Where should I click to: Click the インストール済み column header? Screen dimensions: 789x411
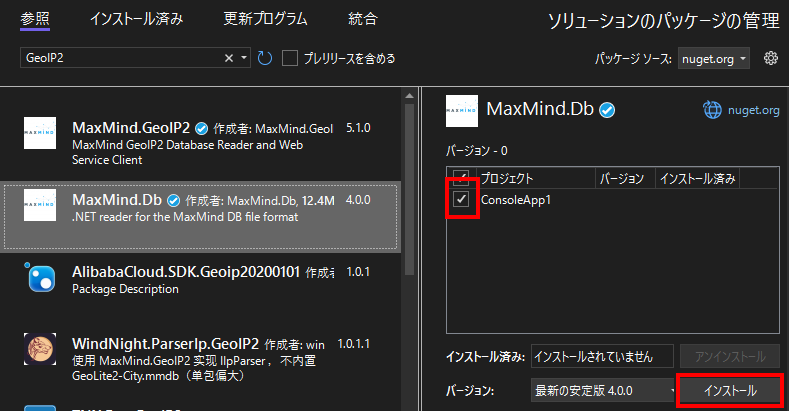[x=697, y=178]
